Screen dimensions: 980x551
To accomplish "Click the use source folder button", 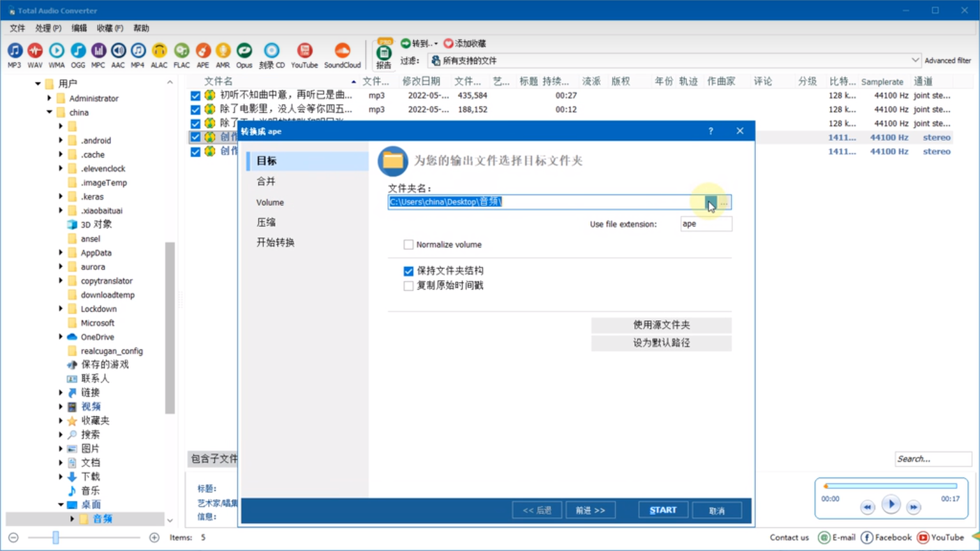I will coord(661,325).
